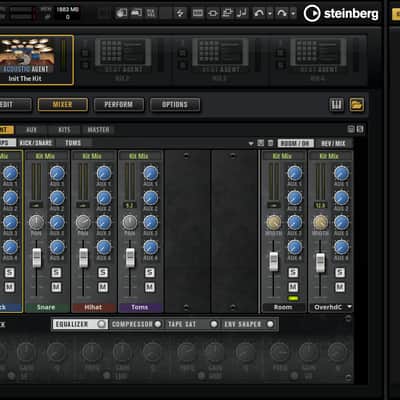Click the keyboard-style icon in the top toolbar
Viewport: 400px width, 400px height.
[x=198, y=13]
